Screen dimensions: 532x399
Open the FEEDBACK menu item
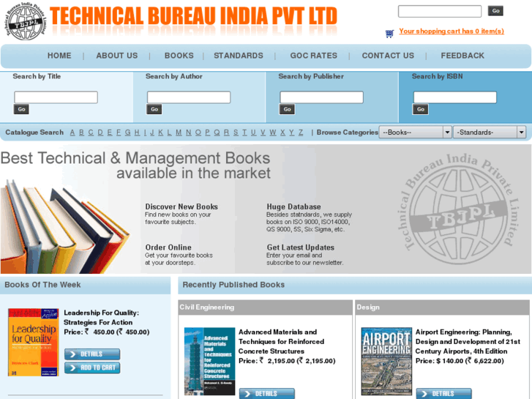[462, 56]
